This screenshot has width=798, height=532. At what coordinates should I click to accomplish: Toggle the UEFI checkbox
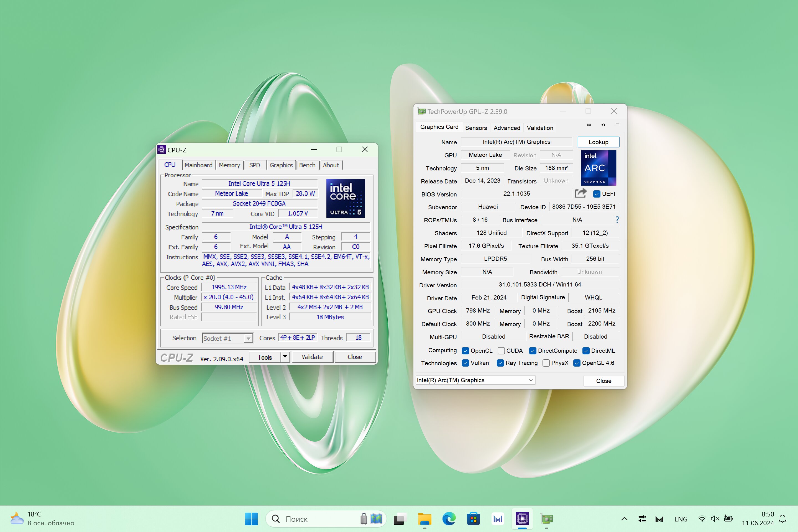click(597, 194)
